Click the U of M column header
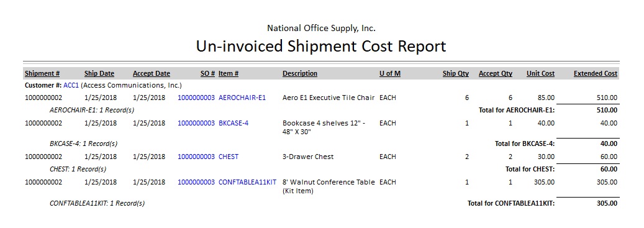The width and height of the screenshot is (644, 228). pos(390,73)
